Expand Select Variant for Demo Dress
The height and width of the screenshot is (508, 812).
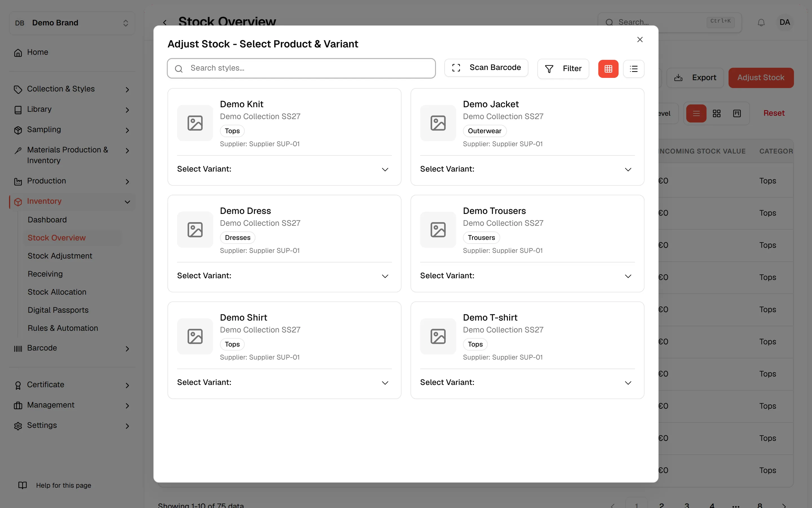pos(284,276)
